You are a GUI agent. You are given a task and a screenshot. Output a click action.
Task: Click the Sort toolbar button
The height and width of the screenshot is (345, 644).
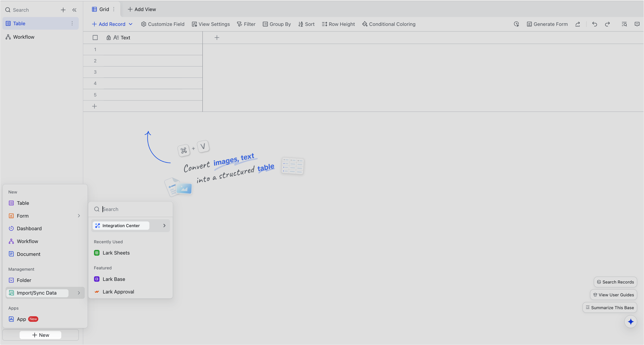(x=306, y=24)
